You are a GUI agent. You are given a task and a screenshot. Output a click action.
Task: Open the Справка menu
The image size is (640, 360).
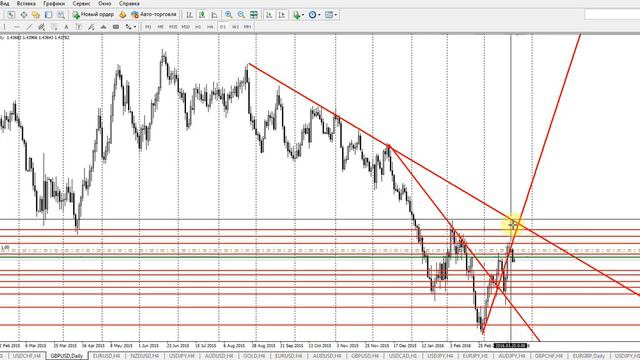tap(129, 3)
